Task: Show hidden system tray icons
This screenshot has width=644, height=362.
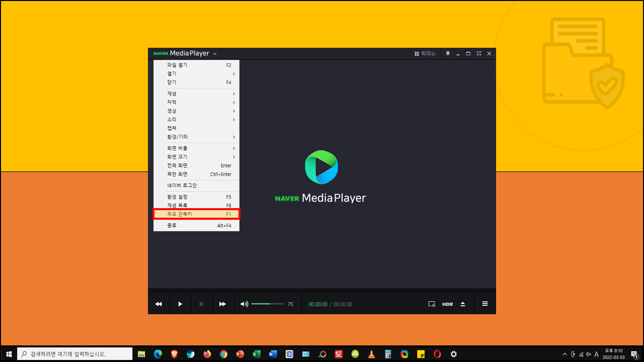Action: point(565,354)
